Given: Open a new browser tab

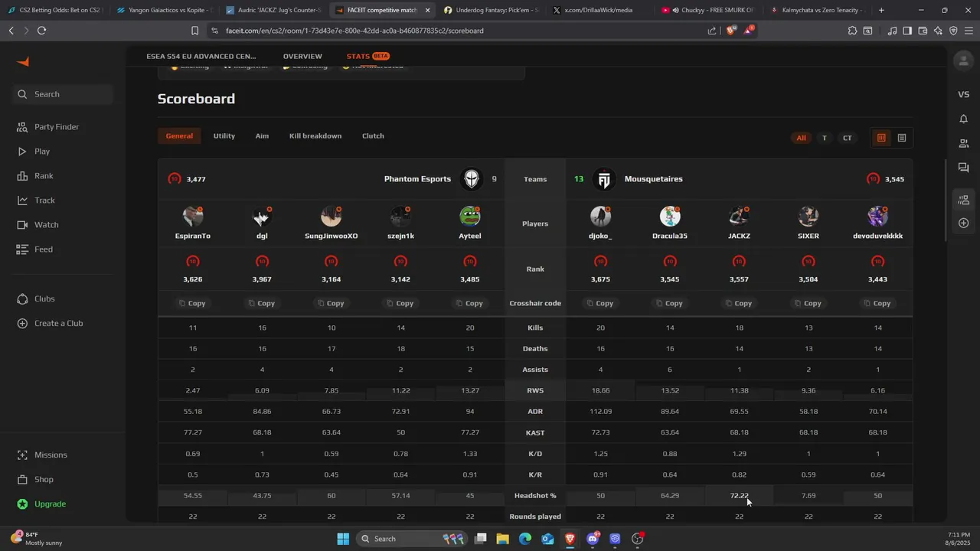Looking at the screenshot, I should pos(881,11).
